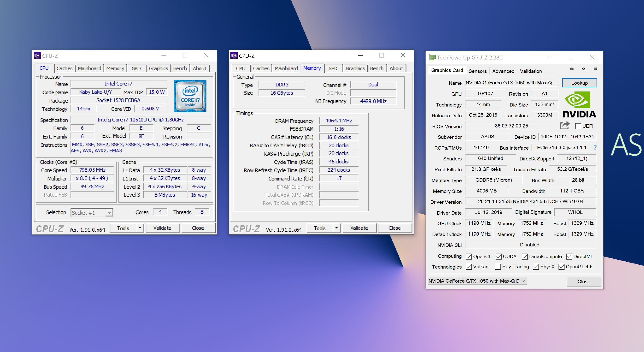Click Close button in Memory CPU-Z window
This screenshot has width=644, height=352.
[x=394, y=228]
